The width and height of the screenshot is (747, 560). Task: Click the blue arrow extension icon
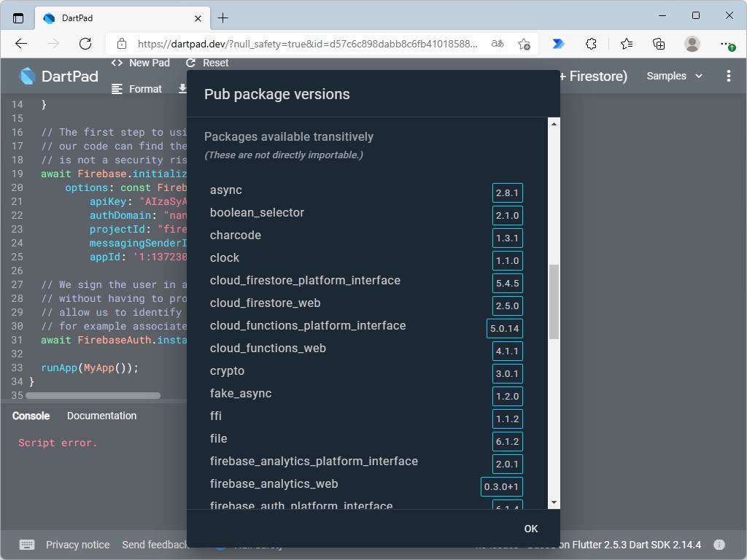coord(558,44)
